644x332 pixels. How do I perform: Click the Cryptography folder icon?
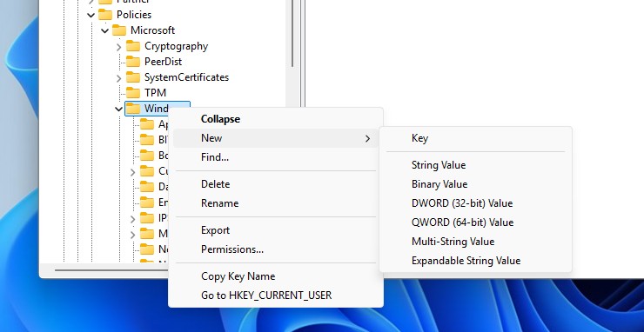click(133, 46)
